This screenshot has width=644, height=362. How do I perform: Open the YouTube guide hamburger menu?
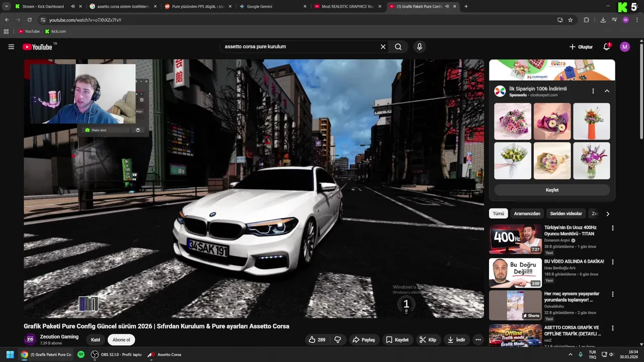pos(11,47)
